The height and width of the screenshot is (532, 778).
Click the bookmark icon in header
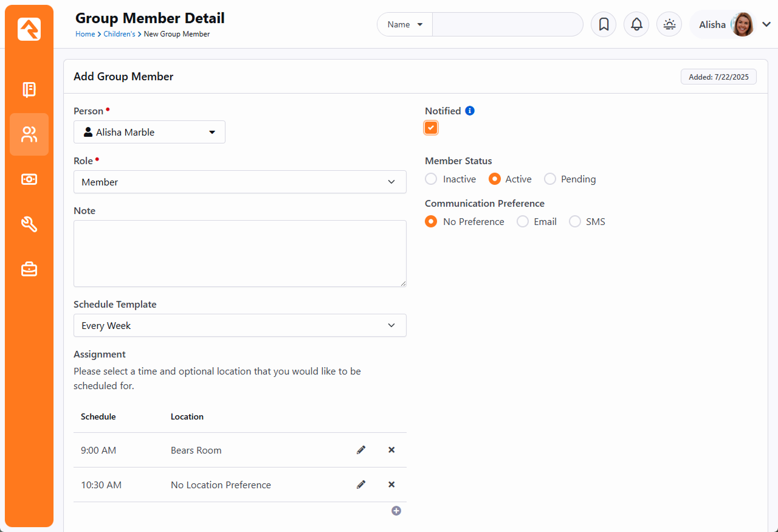[x=604, y=24]
